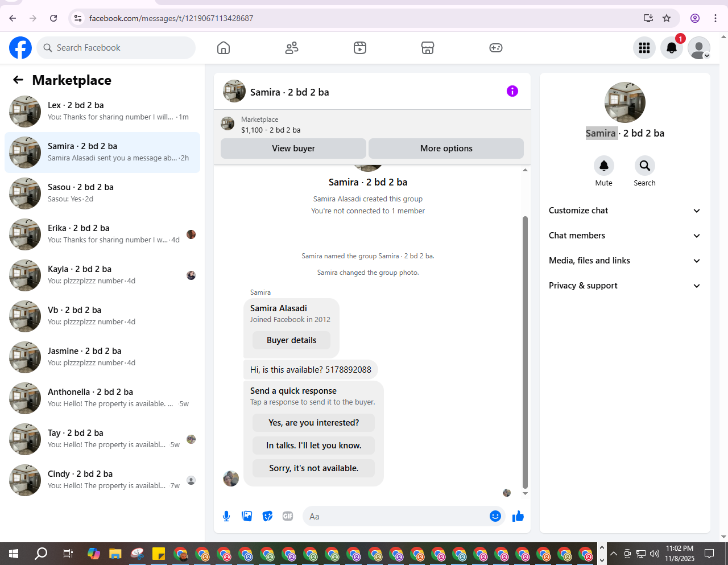Open the Windows notification center icon
This screenshot has height=565, width=728.
click(x=709, y=554)
